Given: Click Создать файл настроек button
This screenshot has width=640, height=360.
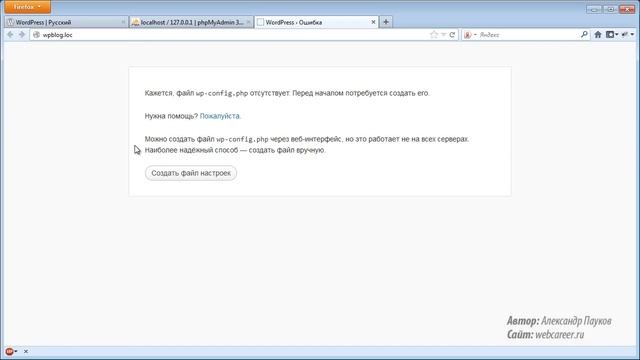Looking at the screenshot, I should coord(191,173).
